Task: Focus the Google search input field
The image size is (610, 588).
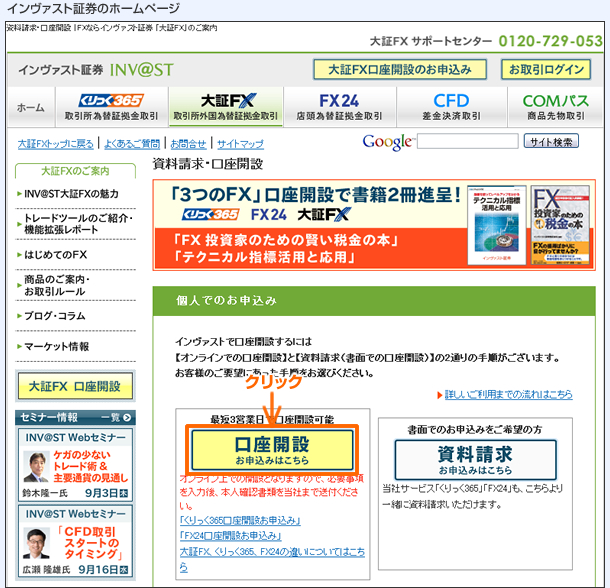Action: pos(468,141)
